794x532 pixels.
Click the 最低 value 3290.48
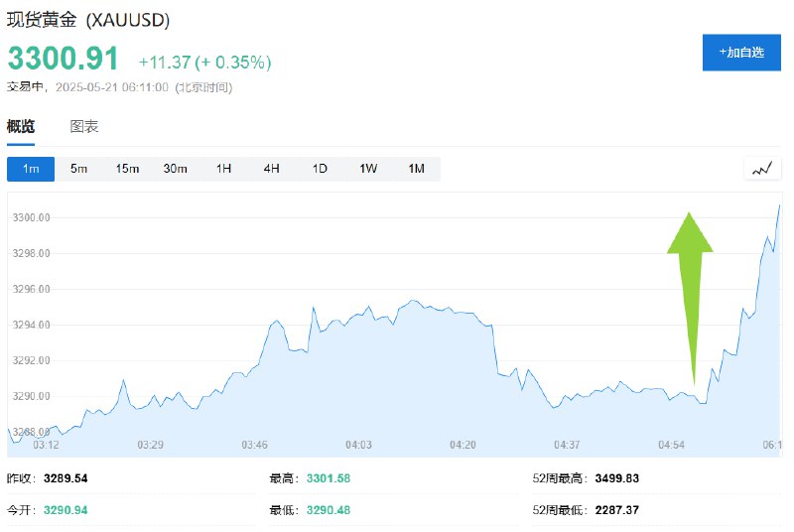tap(329, 510)
